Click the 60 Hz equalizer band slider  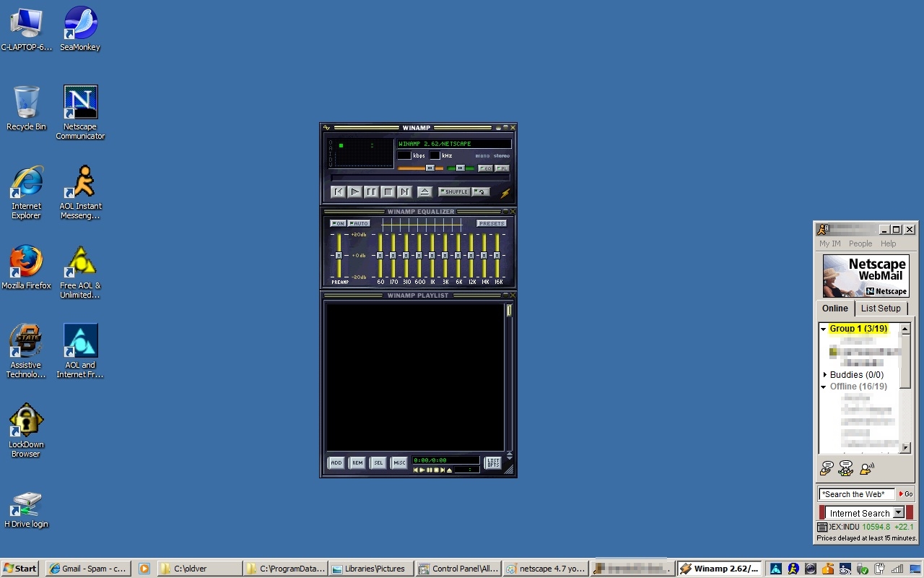[x=380, y=255]
